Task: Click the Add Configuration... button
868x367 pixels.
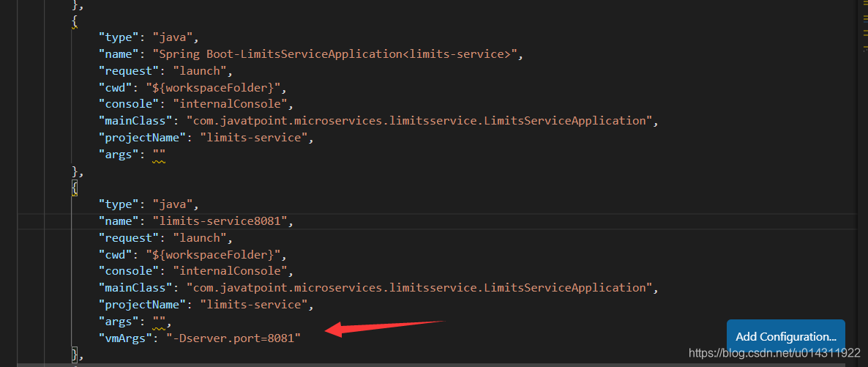Action: (x=785, y=336)
